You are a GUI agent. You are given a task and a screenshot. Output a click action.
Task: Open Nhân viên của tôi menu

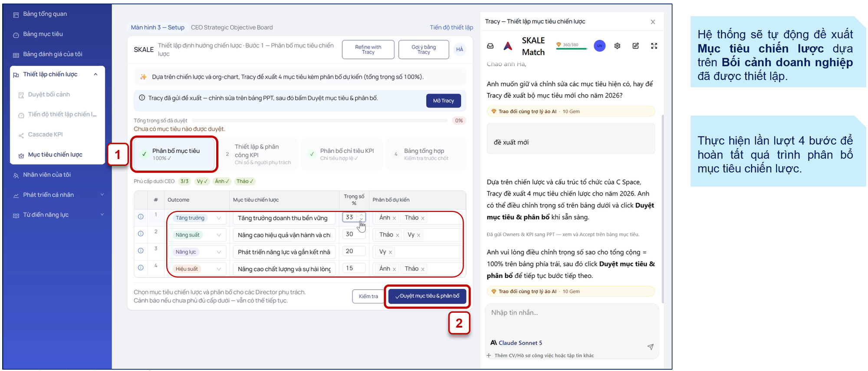pos(46,175)
